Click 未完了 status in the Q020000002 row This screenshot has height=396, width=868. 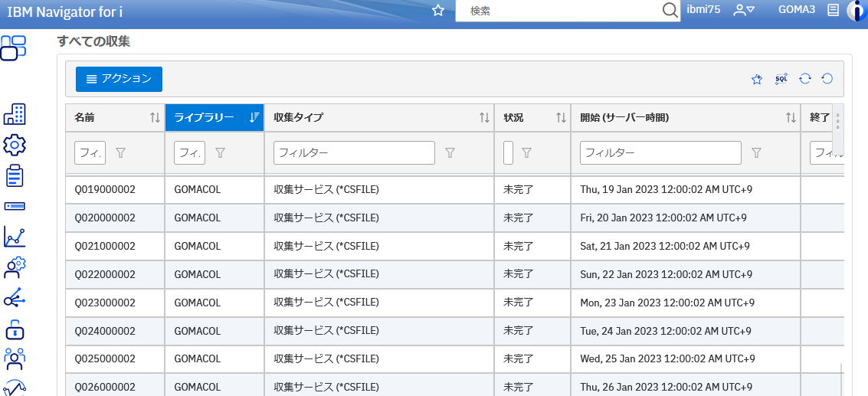pos(518,218)
